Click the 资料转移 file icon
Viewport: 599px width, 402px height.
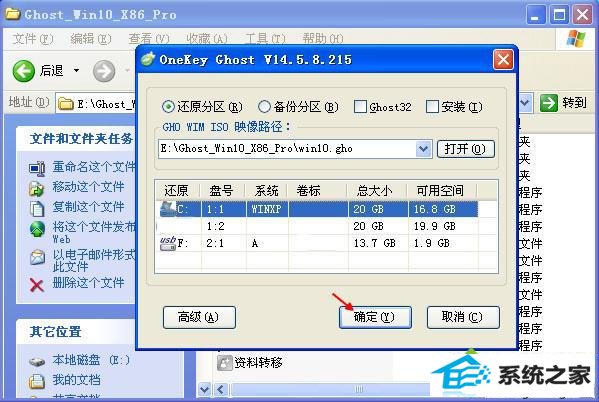(225, 363)
